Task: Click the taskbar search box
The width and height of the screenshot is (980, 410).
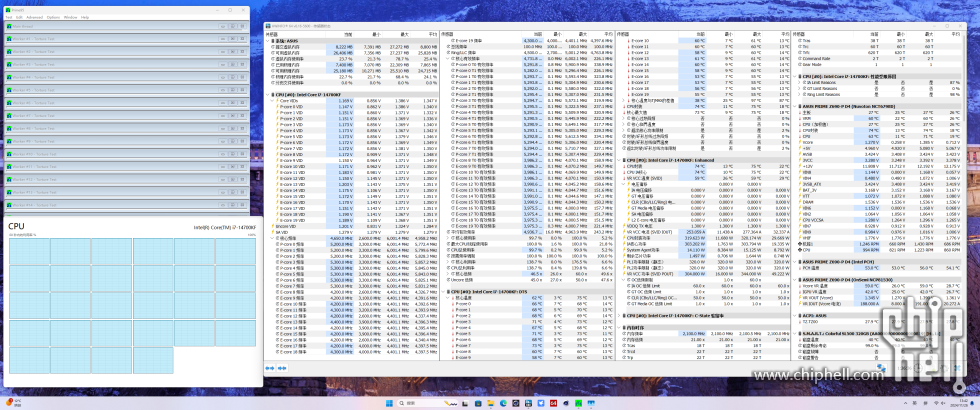Action: [x=428, y=403]
